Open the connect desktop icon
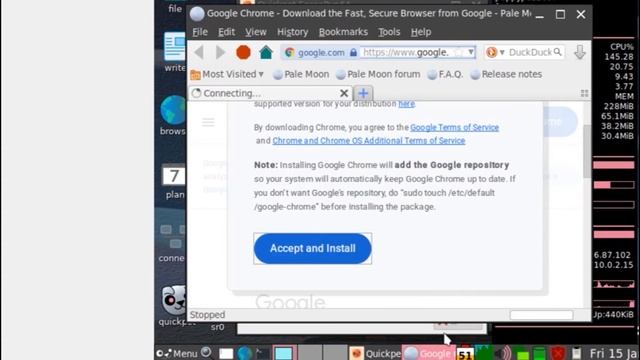Image resolution: width=640 pixels, height=360 pixels. click(x=172, y=243)
